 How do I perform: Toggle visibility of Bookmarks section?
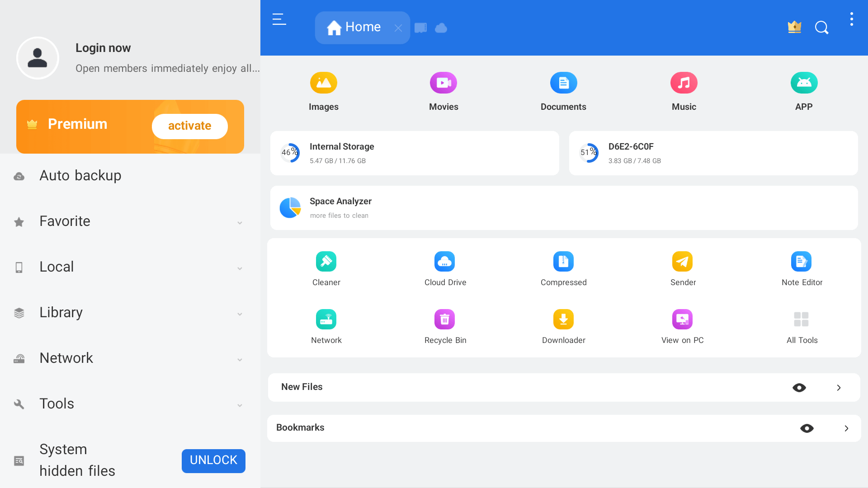pos(808,428)
